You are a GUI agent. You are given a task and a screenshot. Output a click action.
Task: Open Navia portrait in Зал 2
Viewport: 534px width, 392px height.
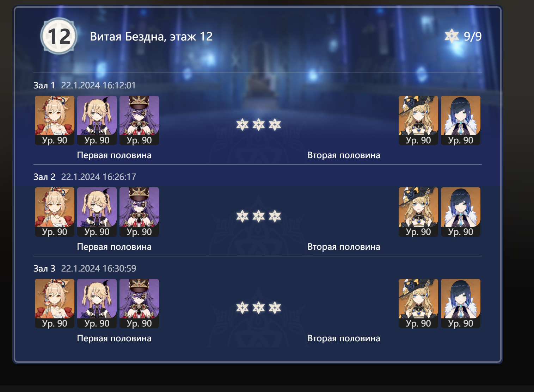[x=418, y=212]
